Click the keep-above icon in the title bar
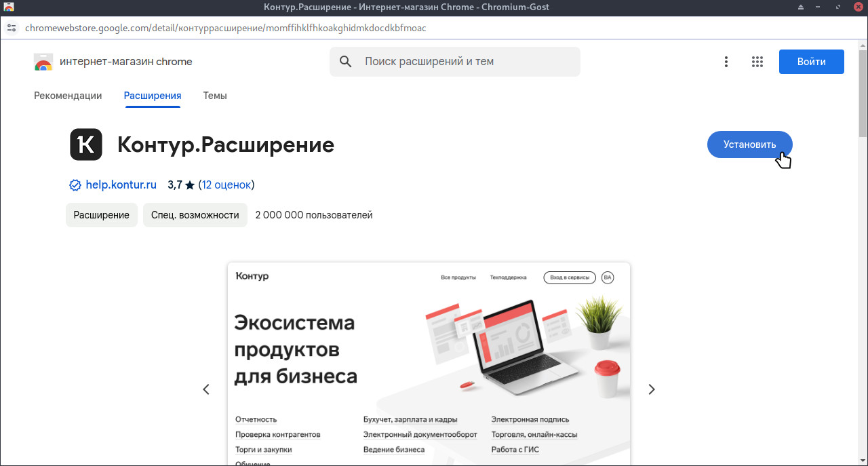868x466 pixels. coord(800,7)
